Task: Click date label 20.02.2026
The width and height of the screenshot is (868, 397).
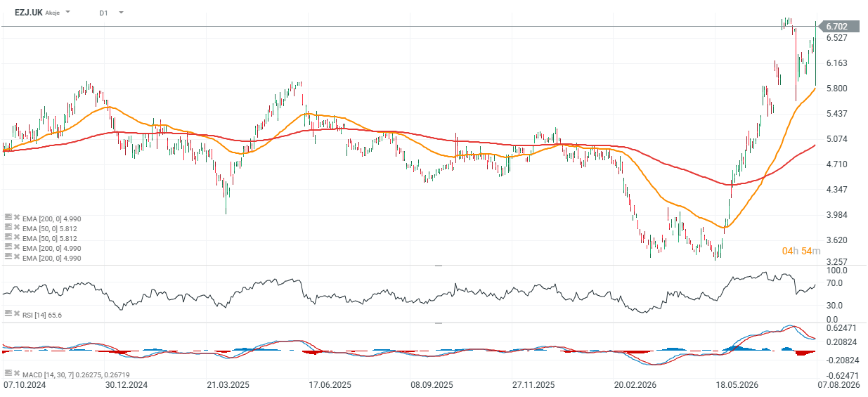Action: click(635, 385)
